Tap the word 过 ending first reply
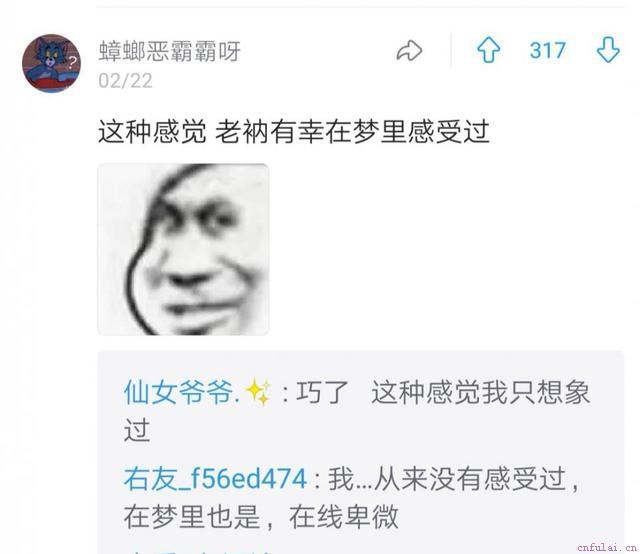The image size is (640, 554). click(x=137, y=430)
